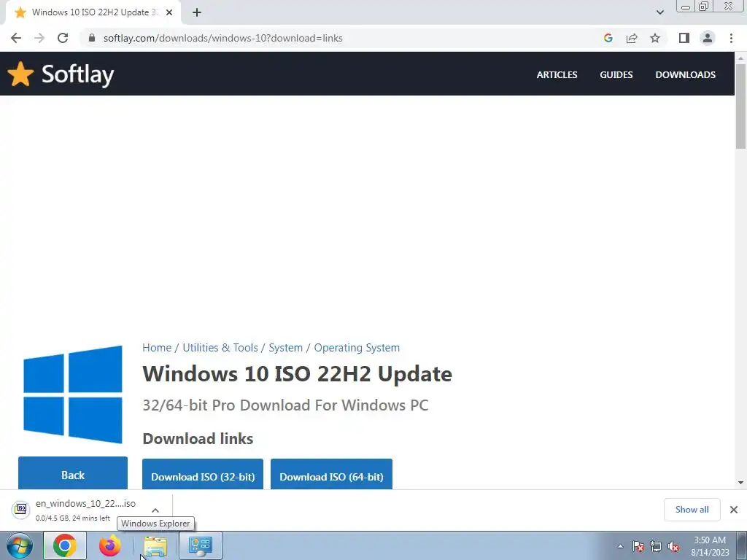Click Download ISO (64-bit)
This screenshot has width=747, height=560.
pyautogui.click(x=331, y=475)
